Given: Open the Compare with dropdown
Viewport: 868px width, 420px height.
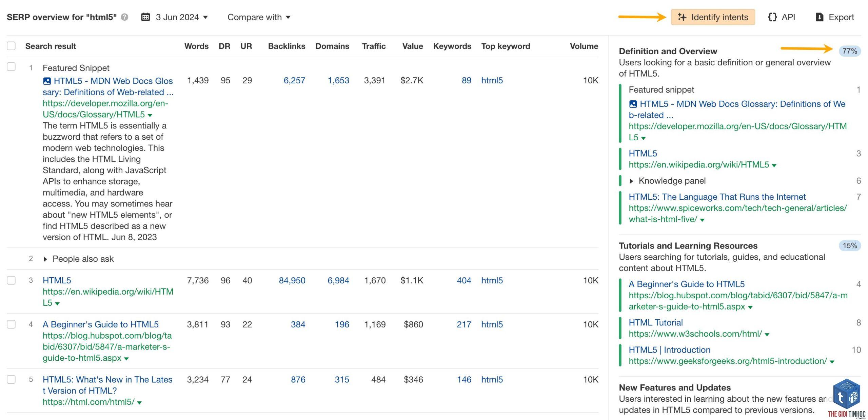Looking at the screenshot, I should (x=259, y=17).
